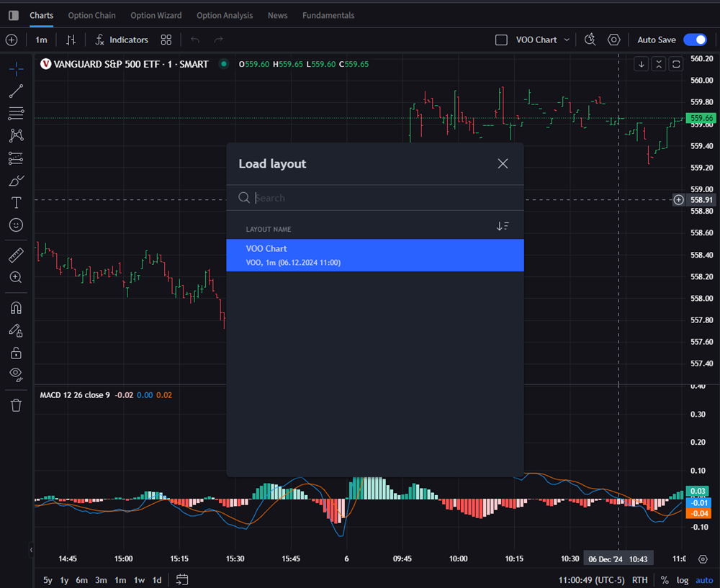
Task: Select the XABCD pattern tool
Action: [16, 135]
